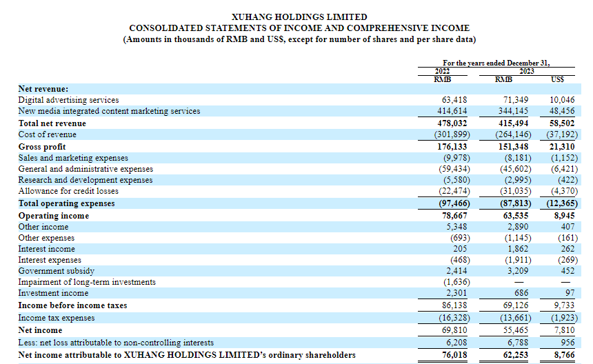Select the 'CONSOLIDATED STATEMENTS OF INCOME AND COMPREHENSIVE INCOME' heading
Screen dimensions: 593x364
coord(299,28)
